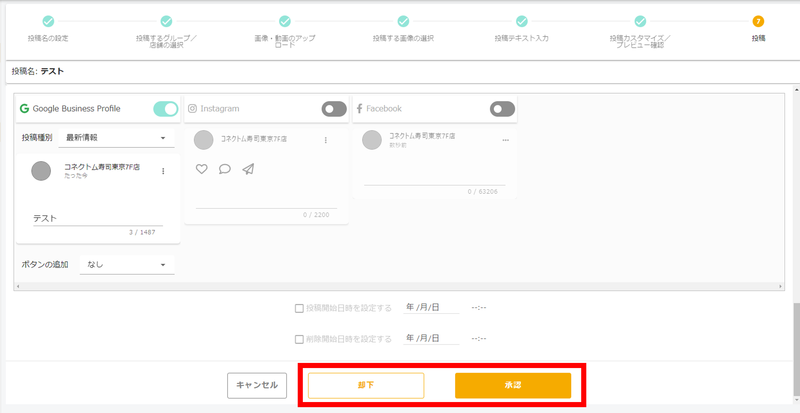The height and width of the screenshot is (413, 800).
Task: Open three-dot menu in Facebook preview card
Action: click(505, 140)
